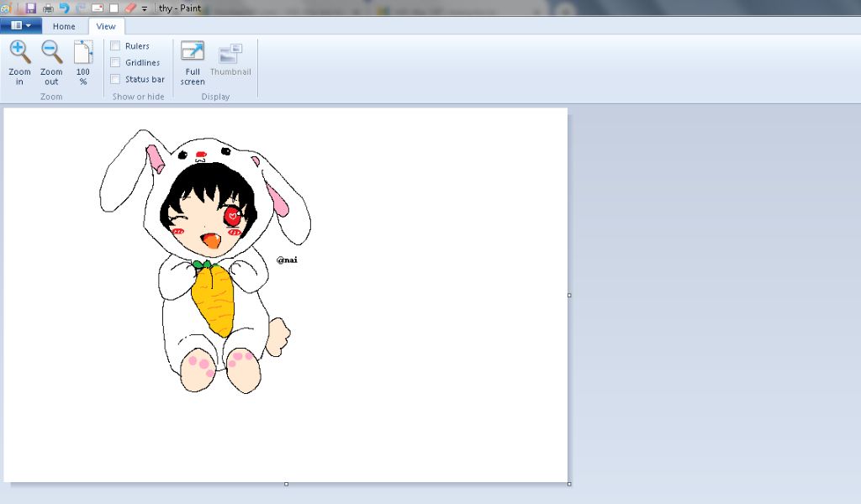Create a new blank picture from the toolbar
The image size is (861, 504).
(x=114, y=8)
